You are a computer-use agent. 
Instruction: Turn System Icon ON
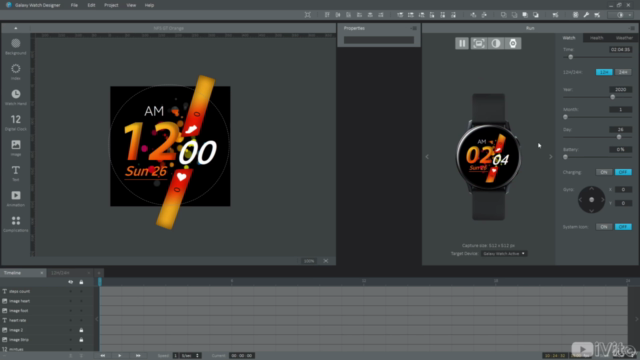click(x=604, y=227)
